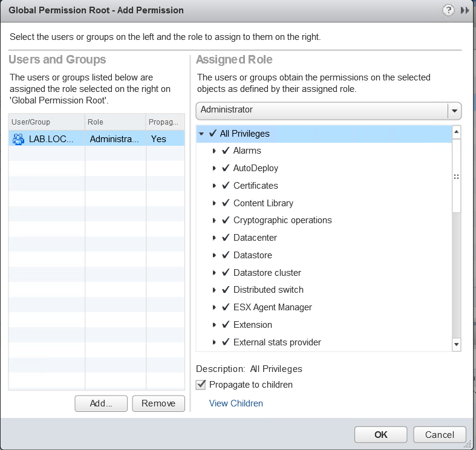Image resolution: width=476 pixels, height=450 pixels.
Task: Sort by the User/Group column header
Action: [47, 122]
